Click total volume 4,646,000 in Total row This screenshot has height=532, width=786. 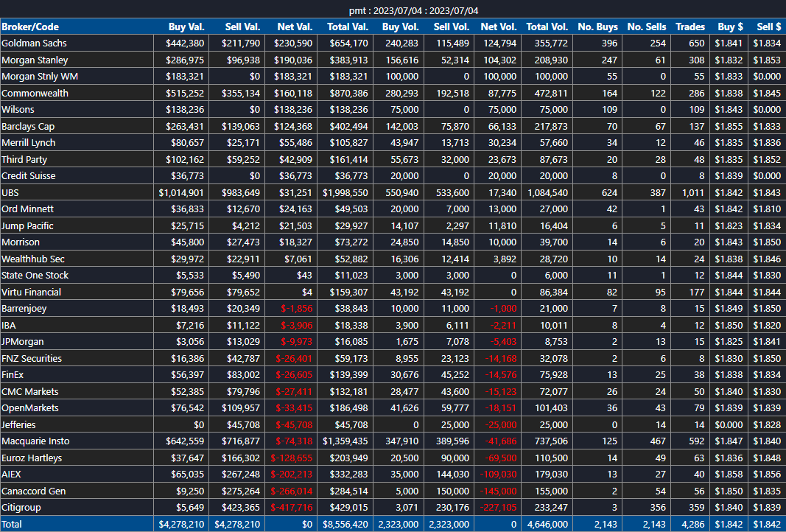click(x=547, y=524)
